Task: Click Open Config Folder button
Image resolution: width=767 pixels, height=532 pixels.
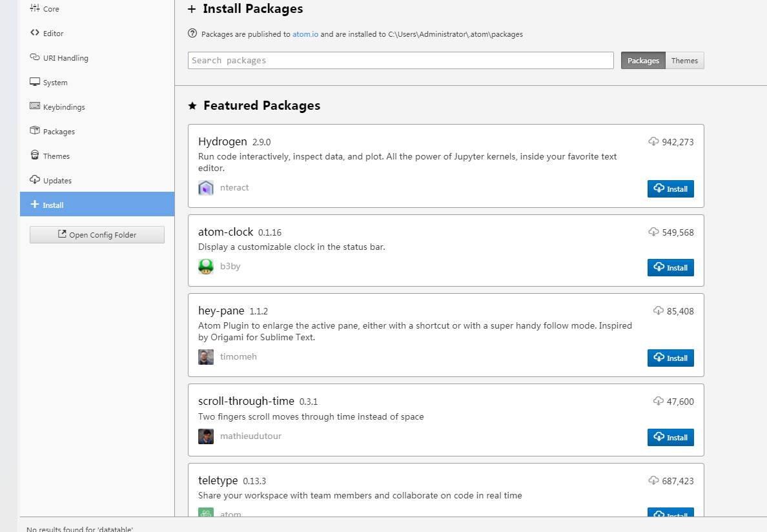Action: tap(97, 235)
